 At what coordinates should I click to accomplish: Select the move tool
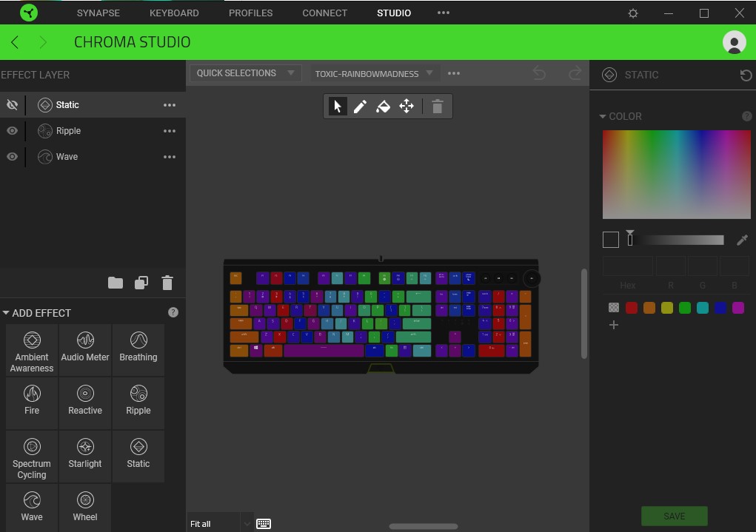(x=407, y=106)
